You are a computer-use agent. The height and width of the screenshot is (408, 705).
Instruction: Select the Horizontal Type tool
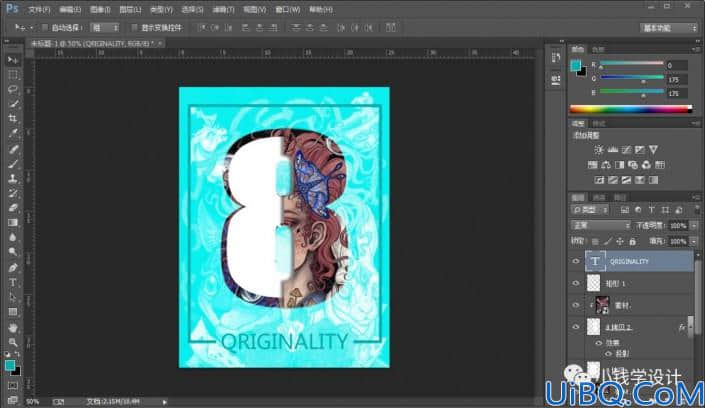click(13, 282)
